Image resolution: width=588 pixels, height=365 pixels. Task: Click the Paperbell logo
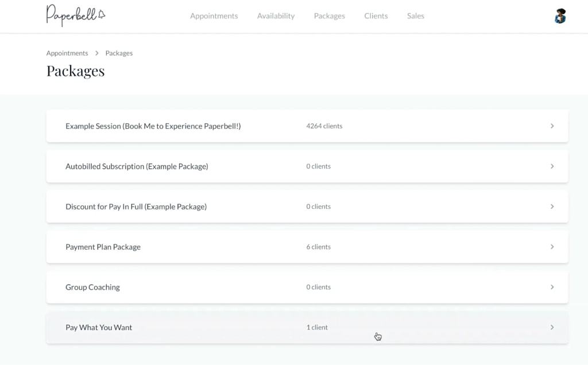pyautogui.click(x=75, y=15)
